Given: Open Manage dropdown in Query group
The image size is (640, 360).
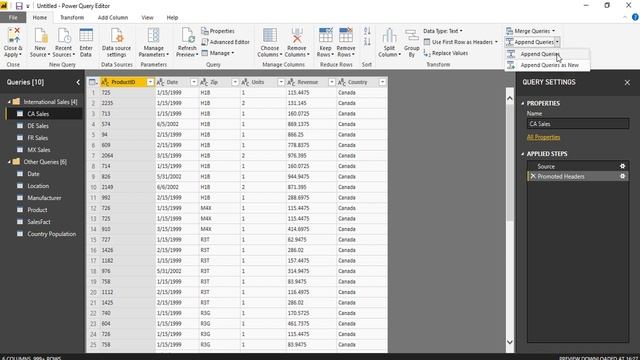Looking at the screenshot, I should (218, 53).
